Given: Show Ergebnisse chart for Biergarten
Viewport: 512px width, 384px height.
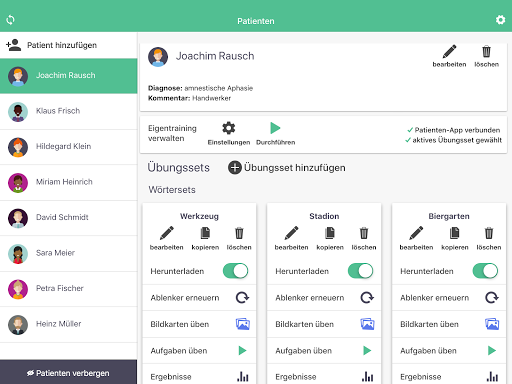Looking at the screenshot, I should click(x=492, y=377).
